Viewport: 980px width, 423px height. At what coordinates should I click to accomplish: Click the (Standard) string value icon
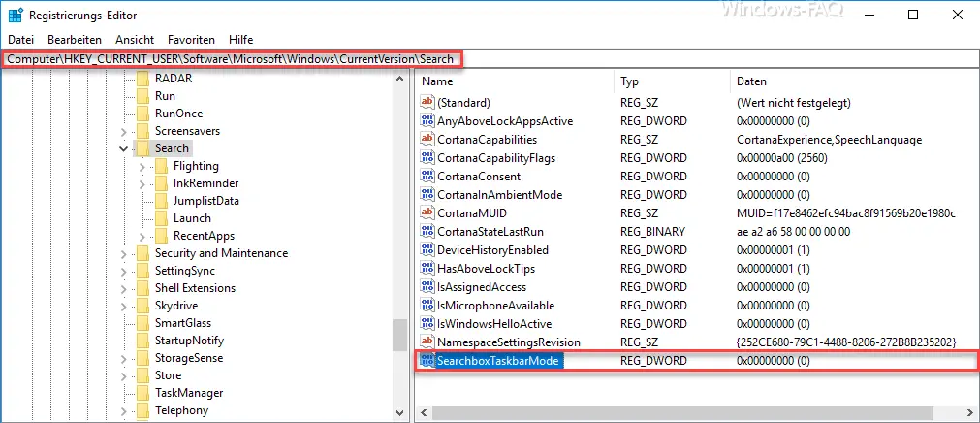427,102
